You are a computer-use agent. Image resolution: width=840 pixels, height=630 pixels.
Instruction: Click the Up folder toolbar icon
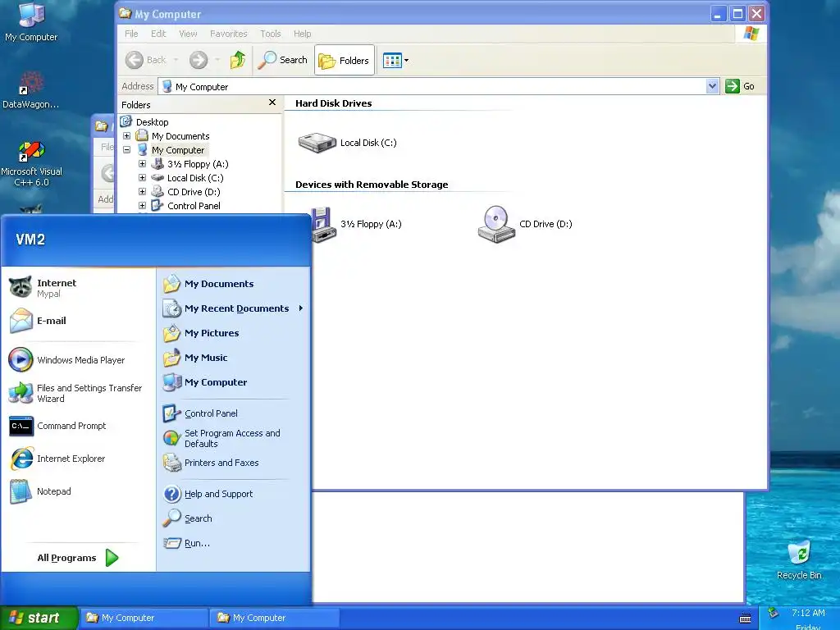pyautogui.click(x=238, y=60)
